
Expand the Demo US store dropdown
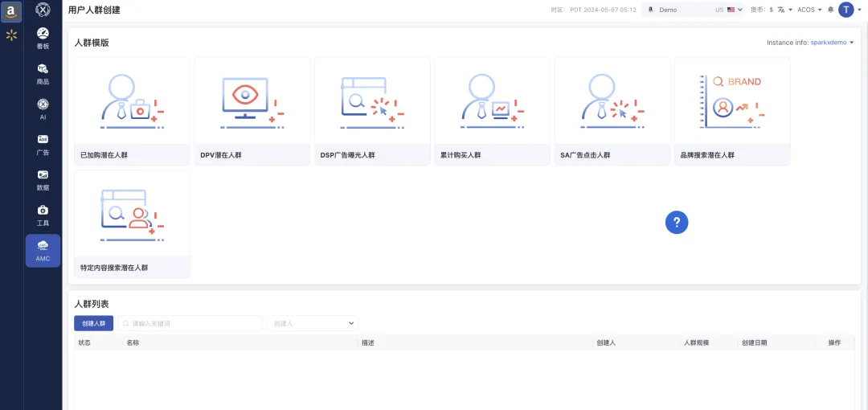pos(693,10)
